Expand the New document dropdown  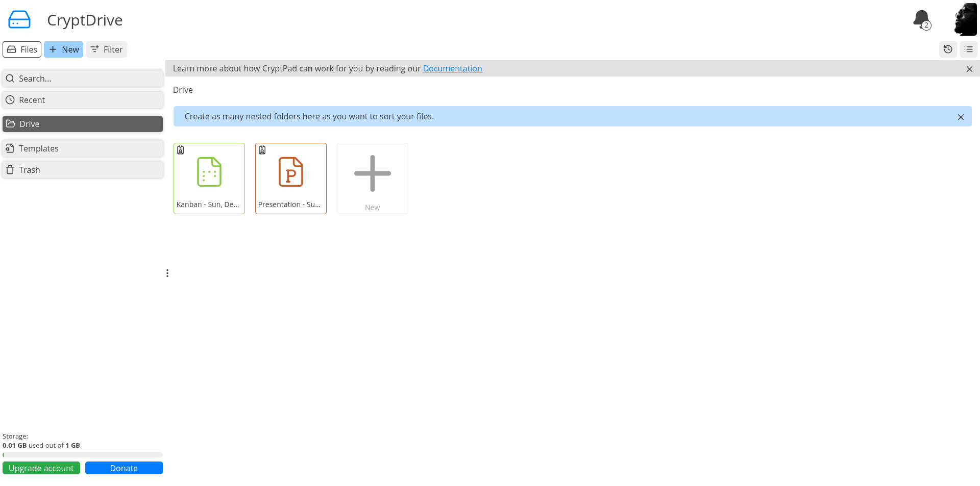[64, 49]
